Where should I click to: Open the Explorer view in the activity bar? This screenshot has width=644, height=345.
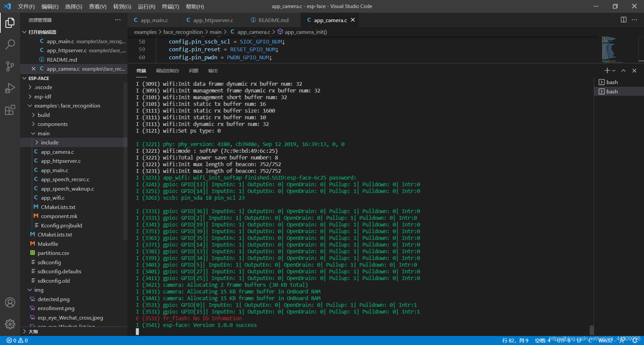pos(10,23)
